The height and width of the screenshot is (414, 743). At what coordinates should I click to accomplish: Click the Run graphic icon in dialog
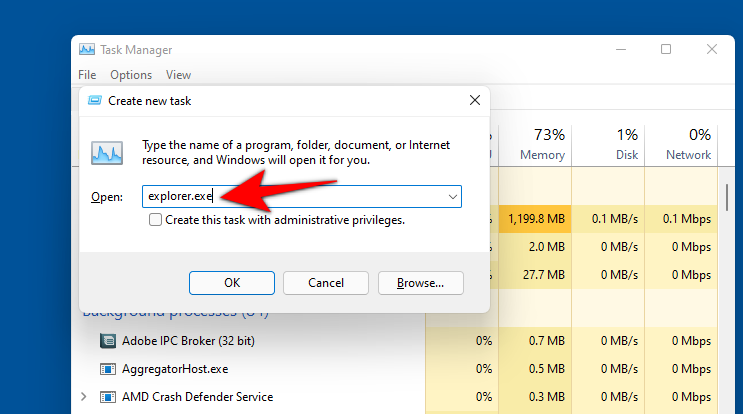coord(107,152)
